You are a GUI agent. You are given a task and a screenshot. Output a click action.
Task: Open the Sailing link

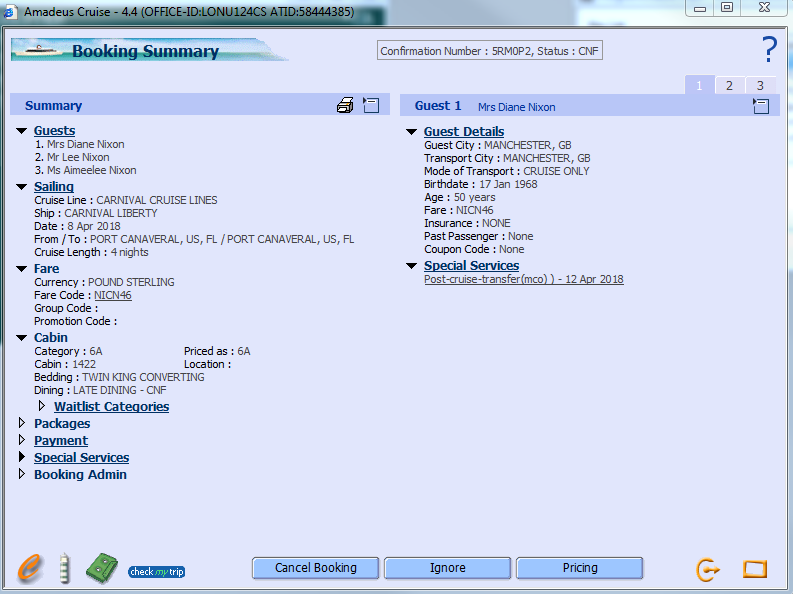(54, 187)
